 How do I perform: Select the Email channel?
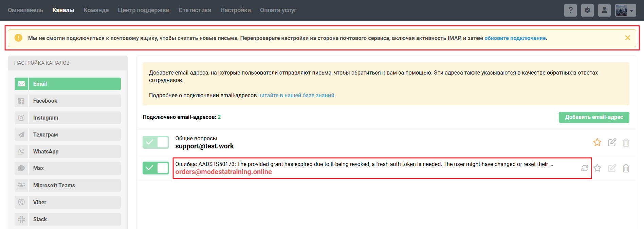(x=68, y=84)
